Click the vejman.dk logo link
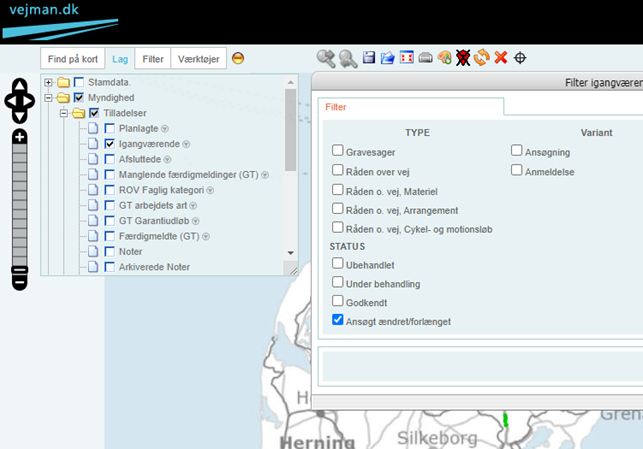Screen dimensions: 643x449 [50, 12]
